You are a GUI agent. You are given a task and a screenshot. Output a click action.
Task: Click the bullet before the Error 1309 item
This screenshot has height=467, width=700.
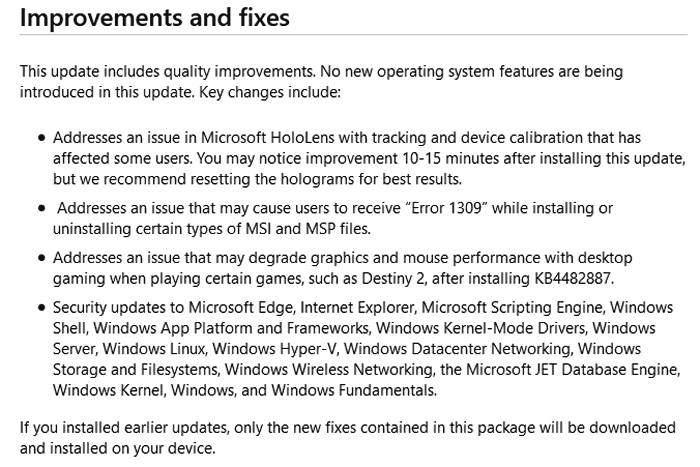tap(42, 208)
